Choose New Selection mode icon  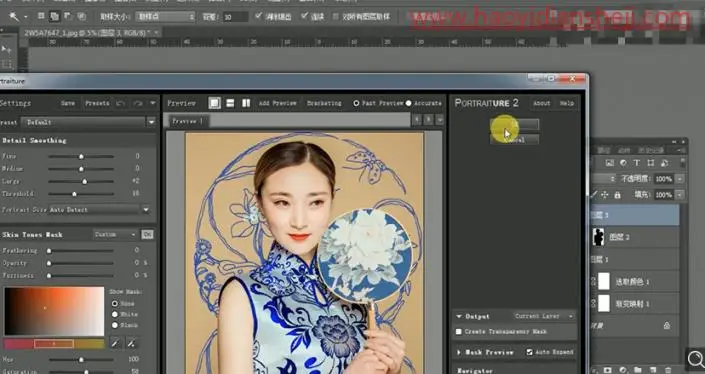(41, 16)
